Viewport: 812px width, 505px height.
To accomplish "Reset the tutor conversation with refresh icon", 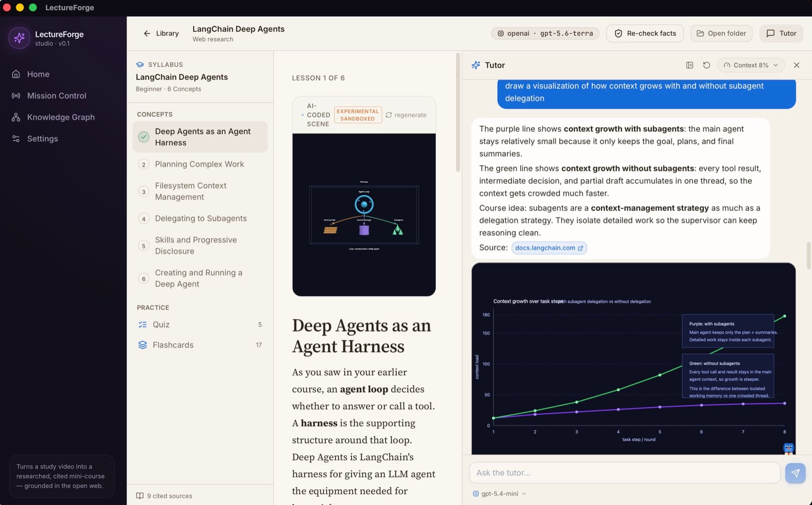I will point(706,65).
